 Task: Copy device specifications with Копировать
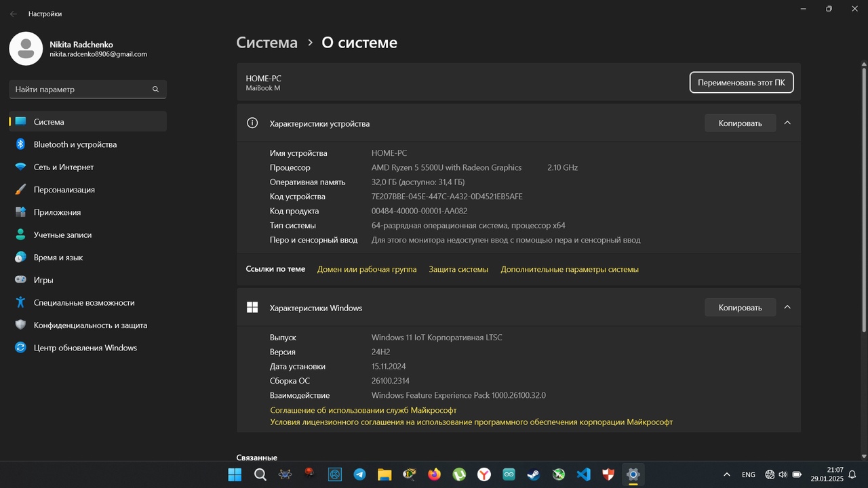point(740,123)
